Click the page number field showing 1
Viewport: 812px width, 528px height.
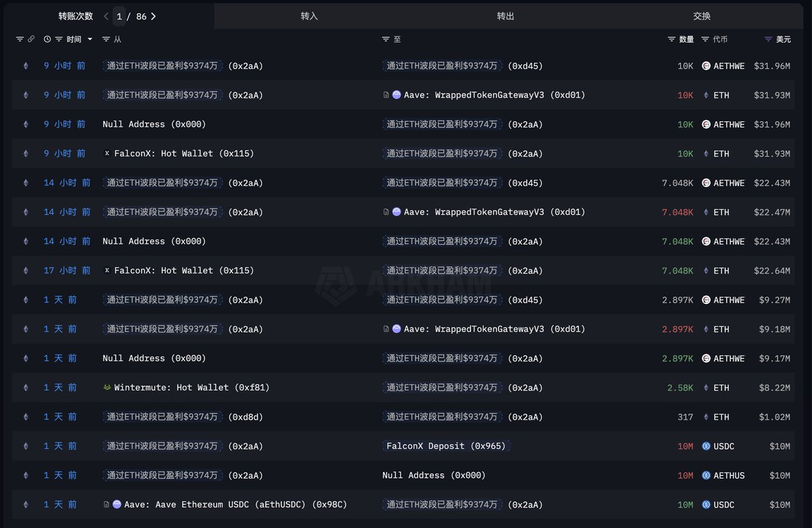click(119, 16)
